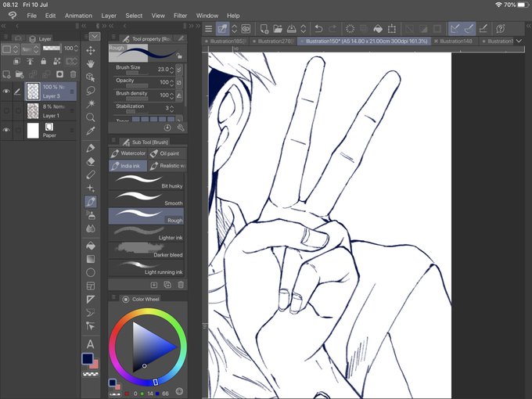Open the File menu
The image size is (532, 399).
31,16
